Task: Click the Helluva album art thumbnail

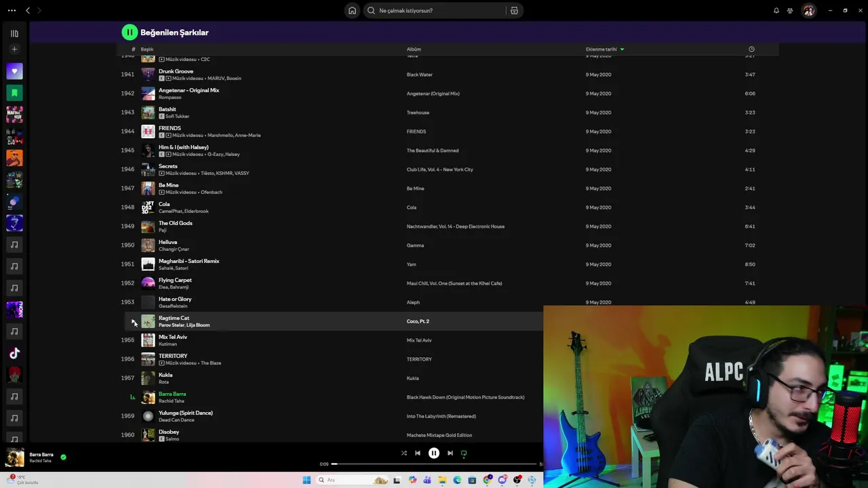Action: click(x=148, y=245)
